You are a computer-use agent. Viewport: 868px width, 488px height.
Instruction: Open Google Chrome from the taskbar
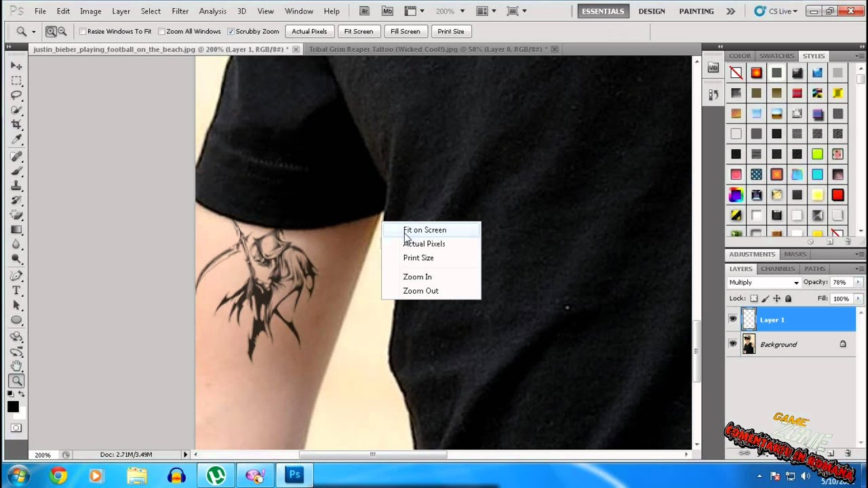pos(58,475)
